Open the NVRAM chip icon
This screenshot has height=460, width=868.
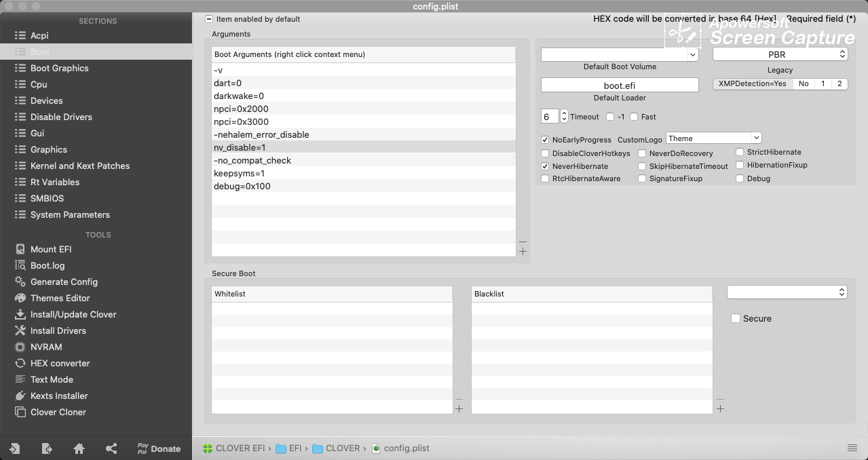click(20, 347)
